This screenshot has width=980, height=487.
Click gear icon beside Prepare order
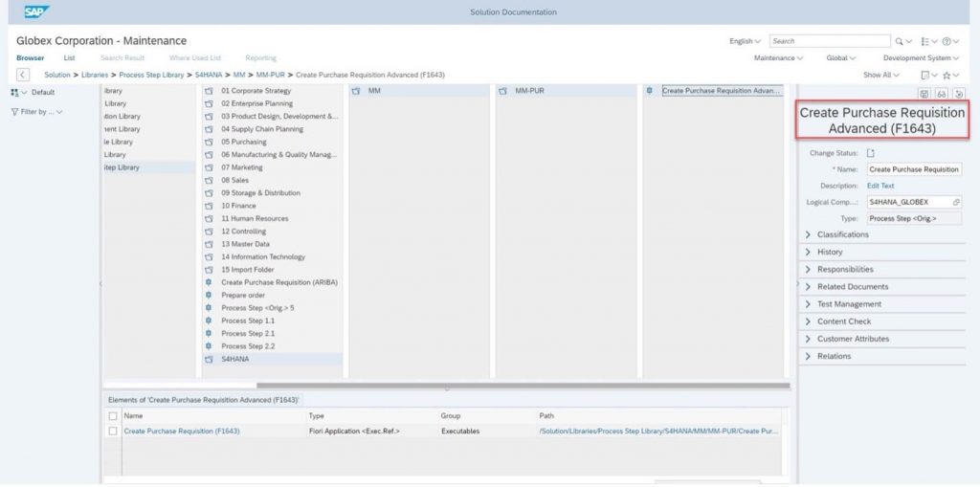pyautogui.click(x=209, y=295)
